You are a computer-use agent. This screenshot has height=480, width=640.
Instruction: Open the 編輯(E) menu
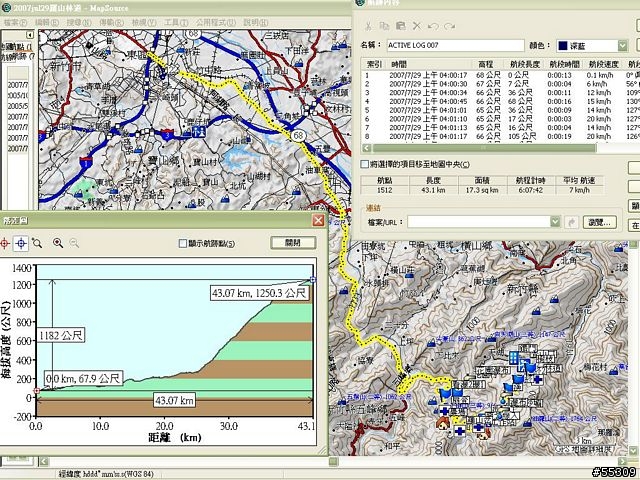[x=47, y=22]
